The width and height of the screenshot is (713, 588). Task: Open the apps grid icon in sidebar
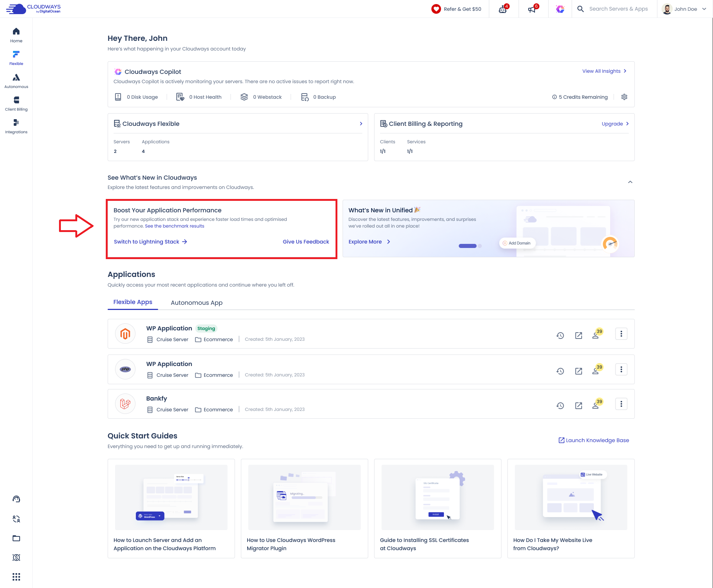click(x=16, y=577)
